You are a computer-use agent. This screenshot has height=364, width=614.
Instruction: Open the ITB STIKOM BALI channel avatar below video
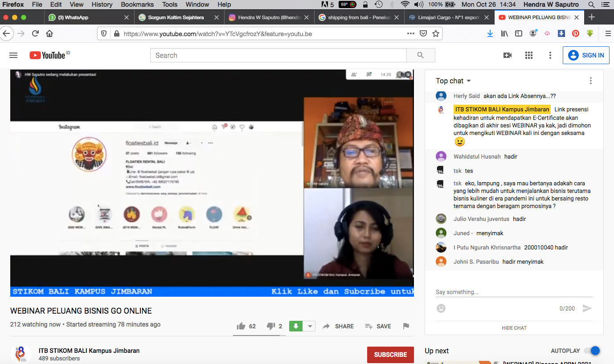click(21, 354)
